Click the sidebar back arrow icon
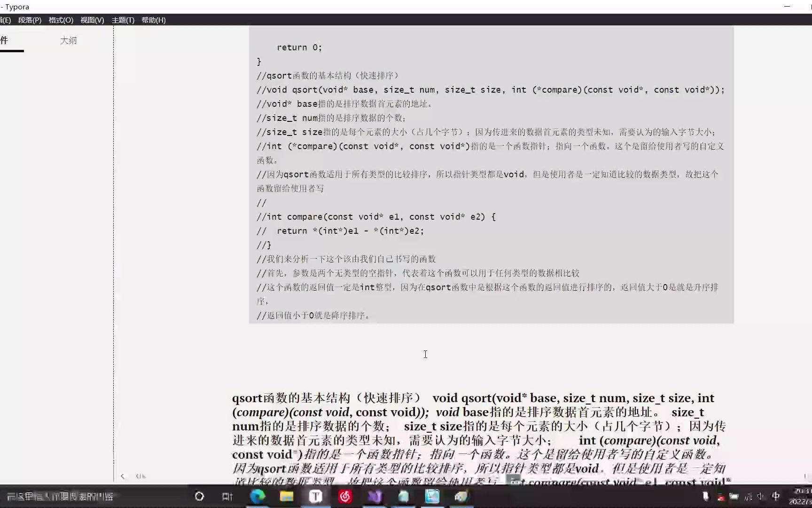 pyautogui.click(x=123, y=476)
